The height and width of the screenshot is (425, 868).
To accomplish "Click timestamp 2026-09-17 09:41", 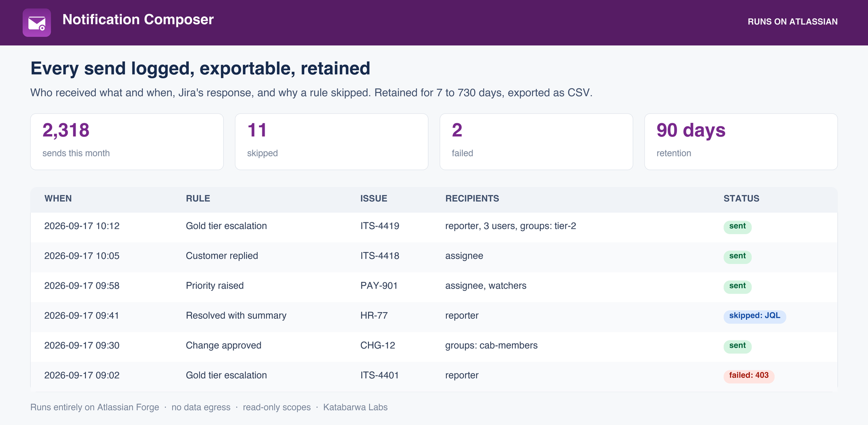I will [82, 315].
